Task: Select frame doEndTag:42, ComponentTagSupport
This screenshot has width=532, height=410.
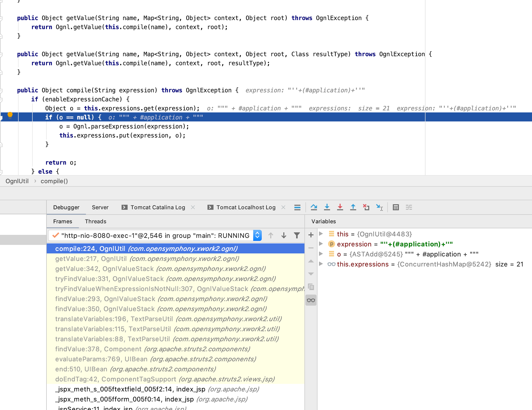Action: tap(176, 379)
